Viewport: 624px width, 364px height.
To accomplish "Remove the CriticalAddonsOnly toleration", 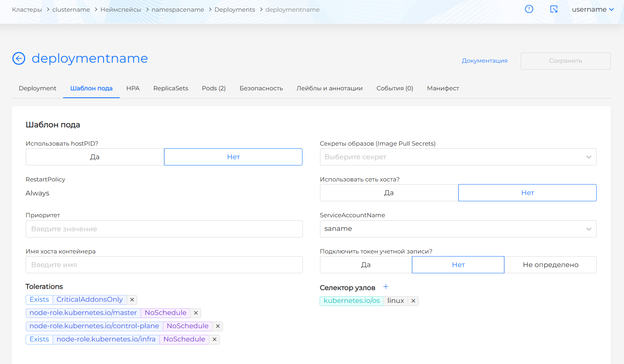I will click(132, 300).
